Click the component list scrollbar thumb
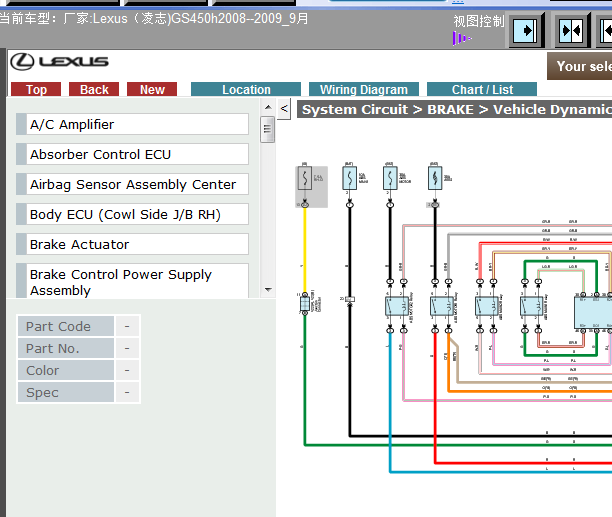612x517 pixels. (267, 129)
